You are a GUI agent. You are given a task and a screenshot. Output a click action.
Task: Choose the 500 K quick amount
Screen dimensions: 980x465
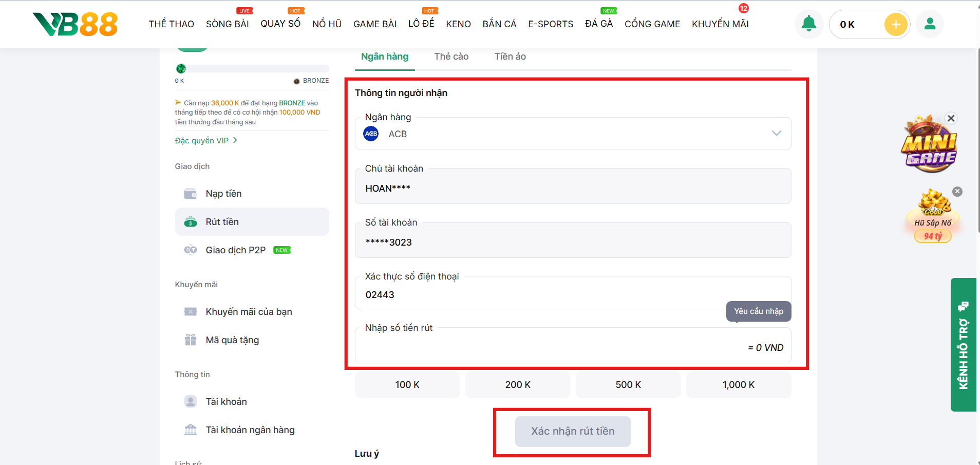pos(628,385)
